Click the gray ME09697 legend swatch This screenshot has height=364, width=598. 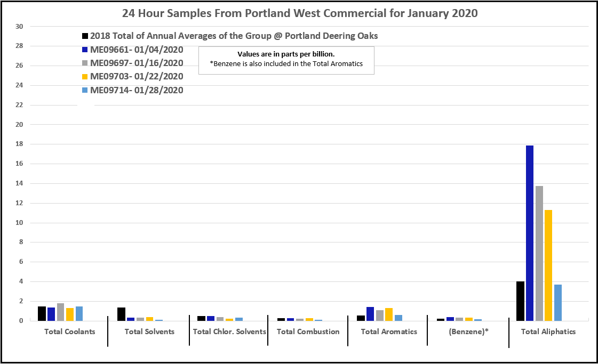[x=85, y=63]
